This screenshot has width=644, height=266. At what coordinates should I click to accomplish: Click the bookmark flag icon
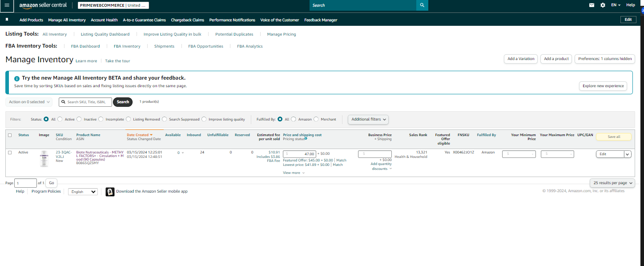(x=7, y=20)
